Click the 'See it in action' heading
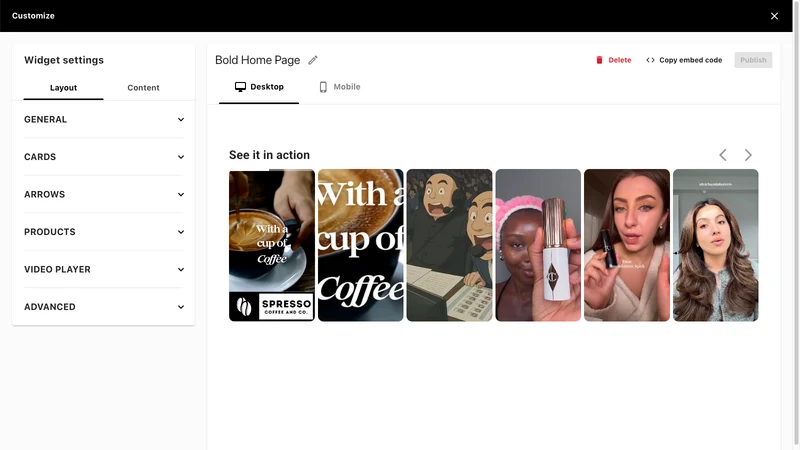Screen dimensions: 800x450 269,155
